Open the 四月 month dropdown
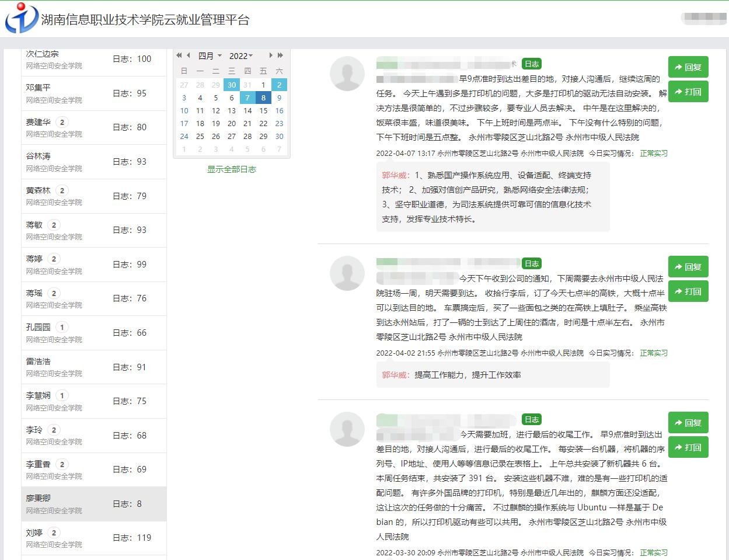Image resolution: width=729 pixels, height=560 pixels. coord(210,56)
